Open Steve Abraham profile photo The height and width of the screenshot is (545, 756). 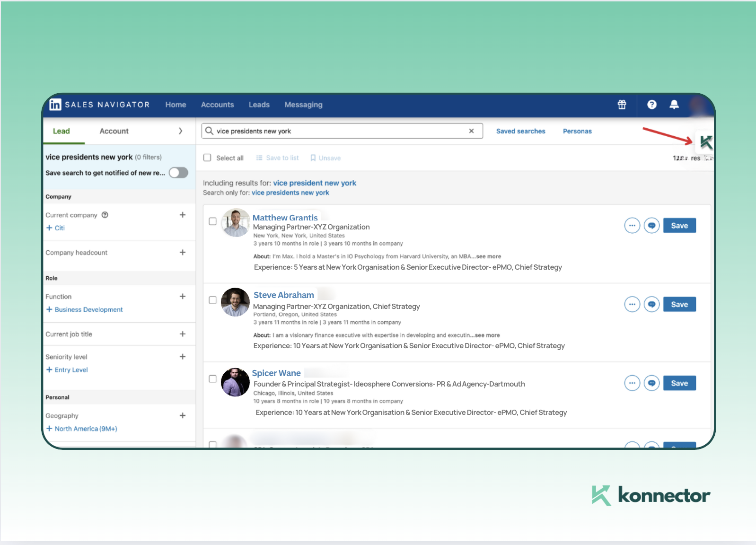coord(235,302)
